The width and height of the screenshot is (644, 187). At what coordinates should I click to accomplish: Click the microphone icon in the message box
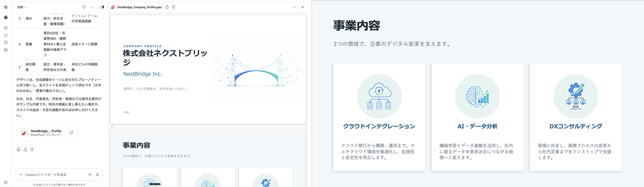pos(97,175)
